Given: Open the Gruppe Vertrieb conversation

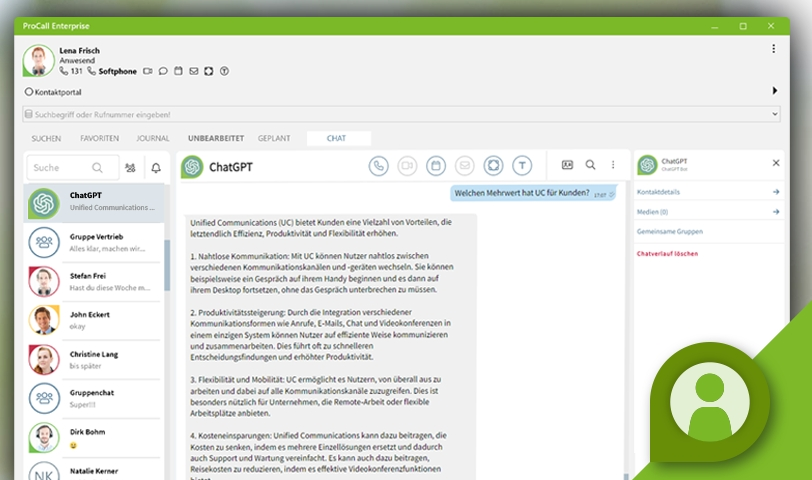Looking at the screenshot, I should coord(94,242).
